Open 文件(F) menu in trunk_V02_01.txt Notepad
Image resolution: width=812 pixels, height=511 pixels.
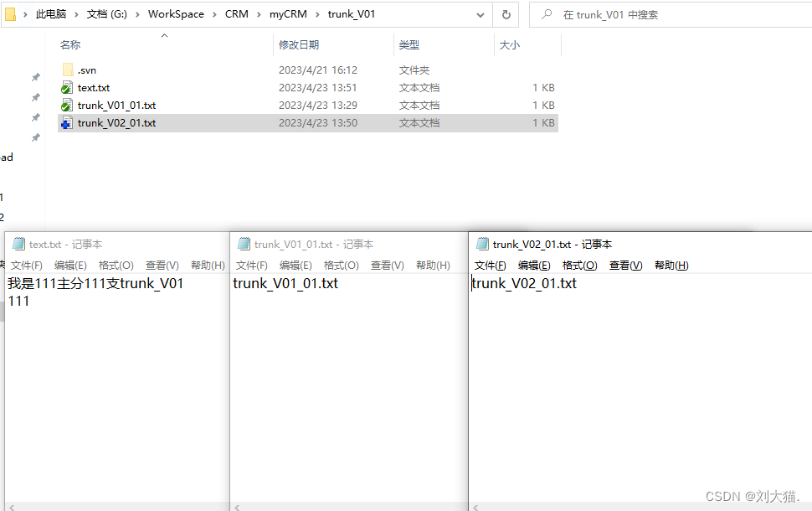click(490, 266)
